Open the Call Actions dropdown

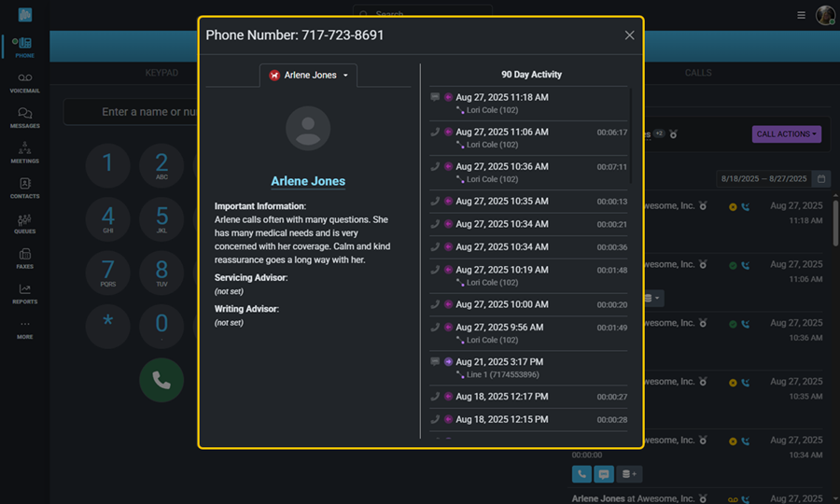pos(786,134)
